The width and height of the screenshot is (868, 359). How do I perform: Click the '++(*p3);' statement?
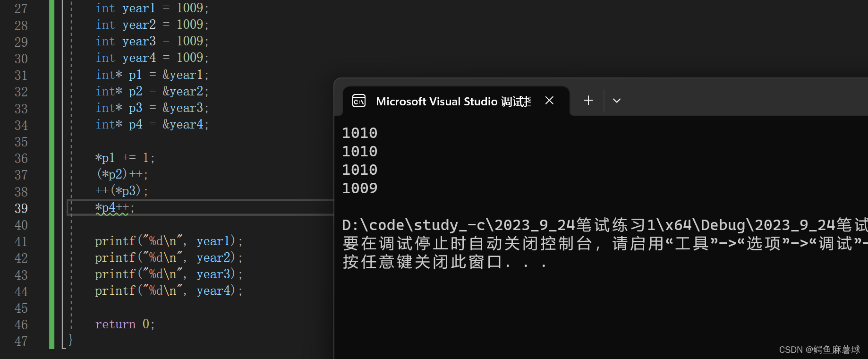click(x=122, y=191)
